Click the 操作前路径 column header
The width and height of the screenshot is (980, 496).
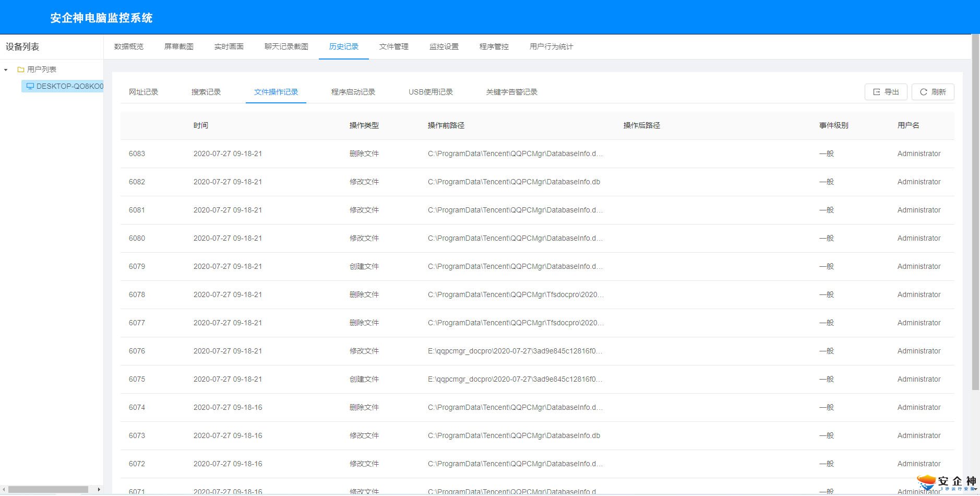tap(446, 125)
